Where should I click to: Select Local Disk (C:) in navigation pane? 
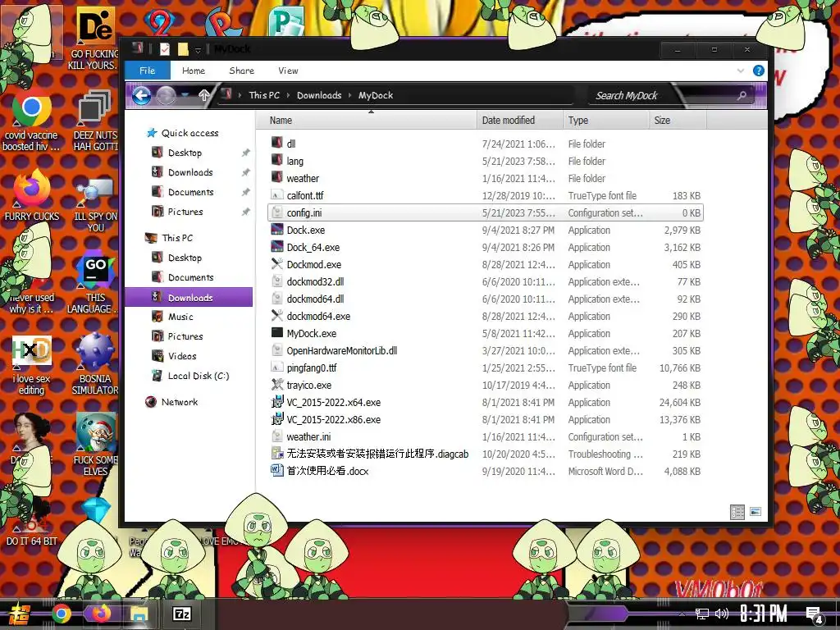pos(199,376)
